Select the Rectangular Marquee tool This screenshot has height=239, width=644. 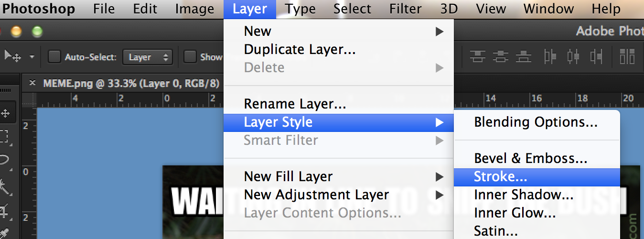(x=5, y=137)
